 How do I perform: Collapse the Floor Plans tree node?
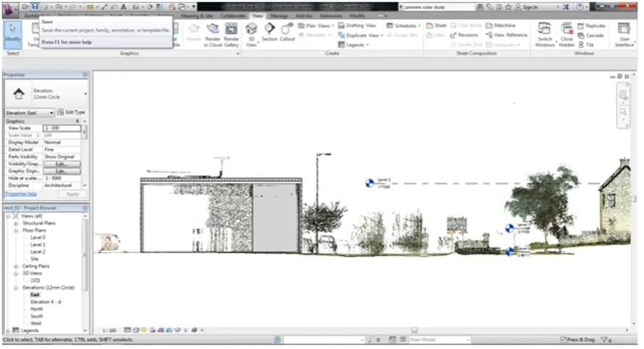[x=16, y=231]
